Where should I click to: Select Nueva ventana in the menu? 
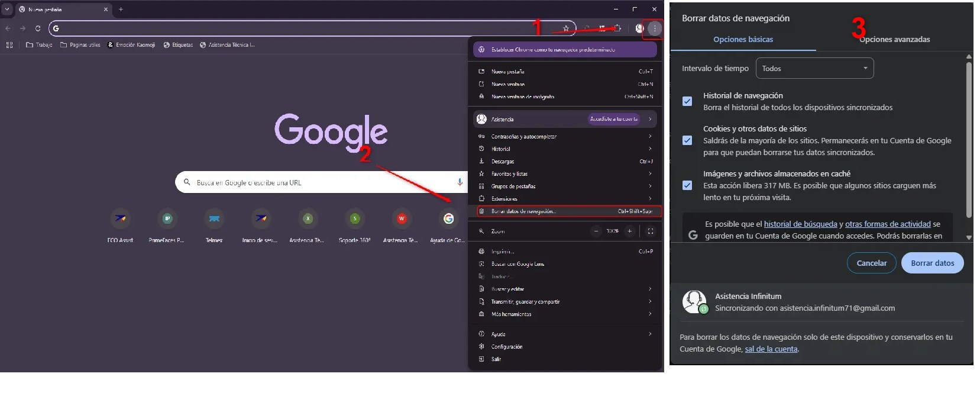(565, 84)
